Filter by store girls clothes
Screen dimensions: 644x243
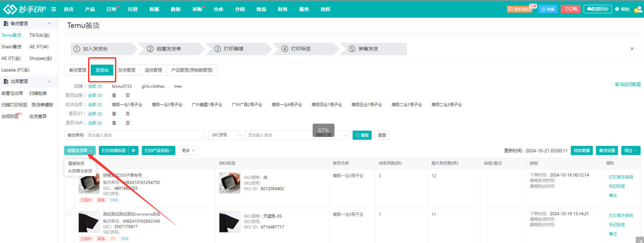pyautogui.click(x=153, y=86)
